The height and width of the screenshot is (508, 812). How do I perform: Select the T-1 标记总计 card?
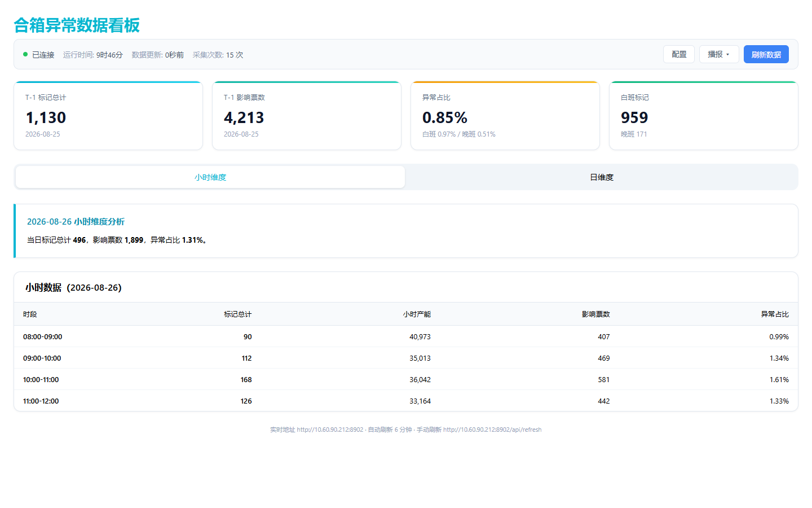click(108, 116)
